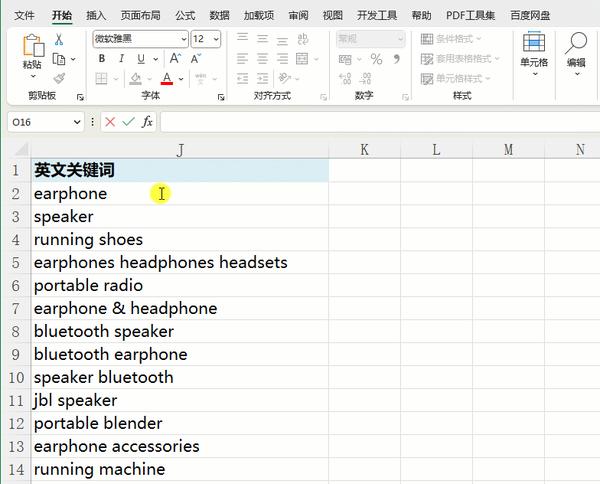600x484 pixels.
Task: Open paste options arrow below 粘贴
Action: pyautogui.click(x=33, y=76)
